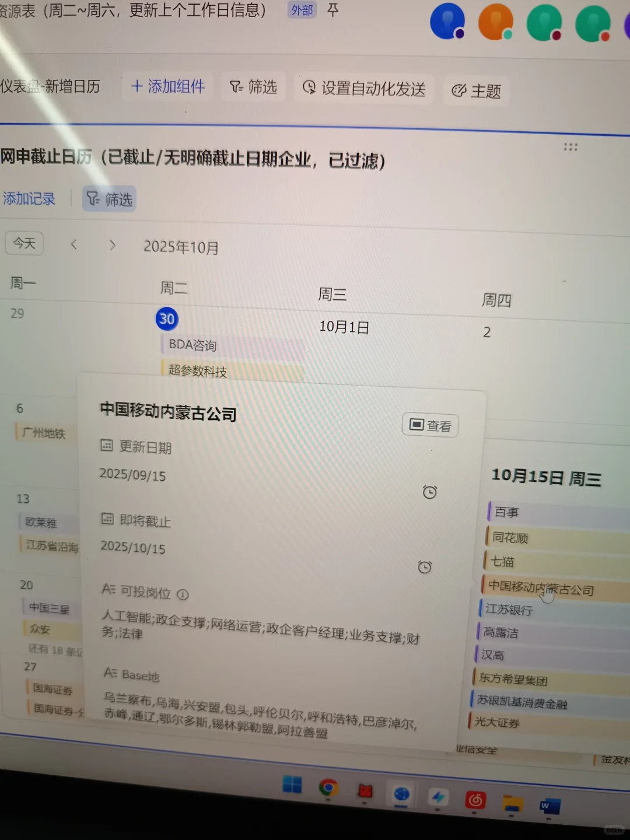
Task: Click the 2025/09/15 update date value
Action: [x=133, y=475]
